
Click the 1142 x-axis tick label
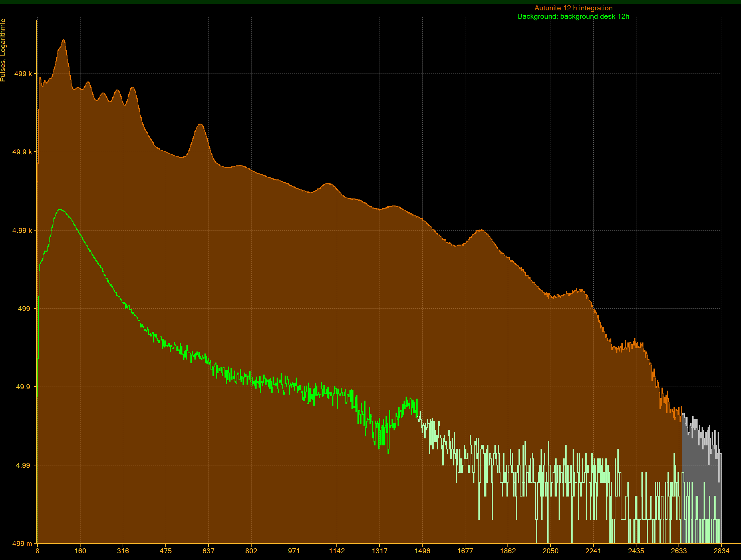coord(337,551)
